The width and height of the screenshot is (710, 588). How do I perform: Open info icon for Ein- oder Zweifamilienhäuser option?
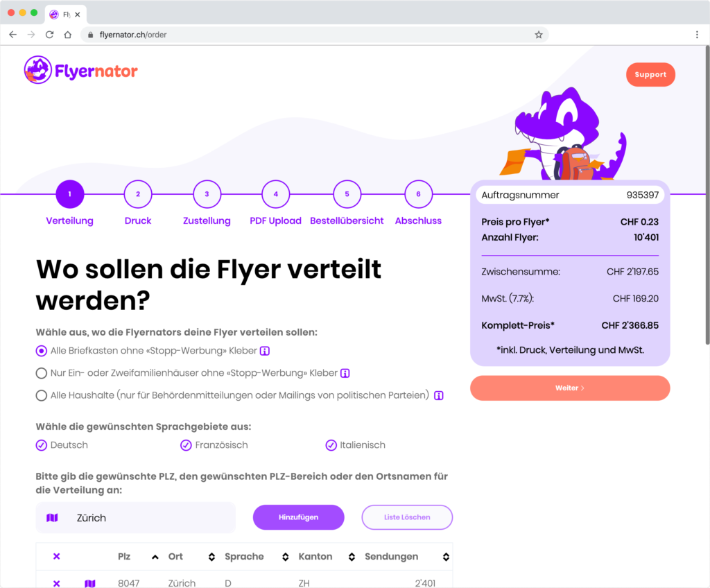(x=345, y=373)
